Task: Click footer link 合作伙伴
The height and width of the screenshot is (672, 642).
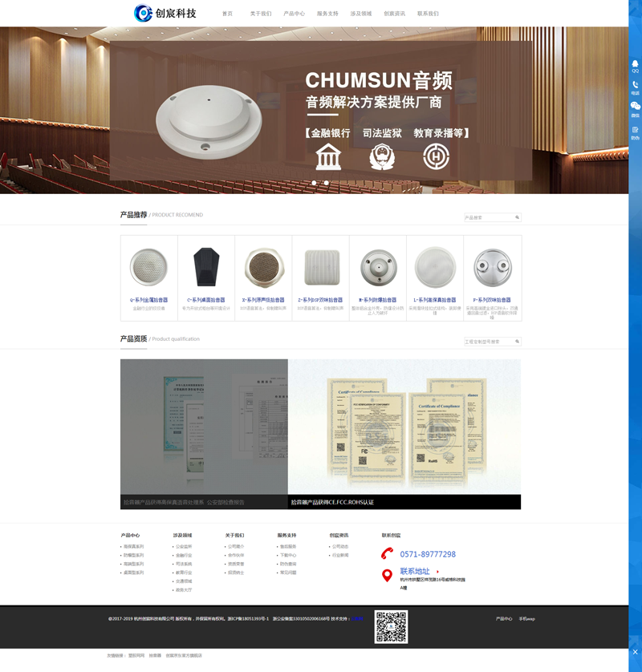Action: (236, 555)
